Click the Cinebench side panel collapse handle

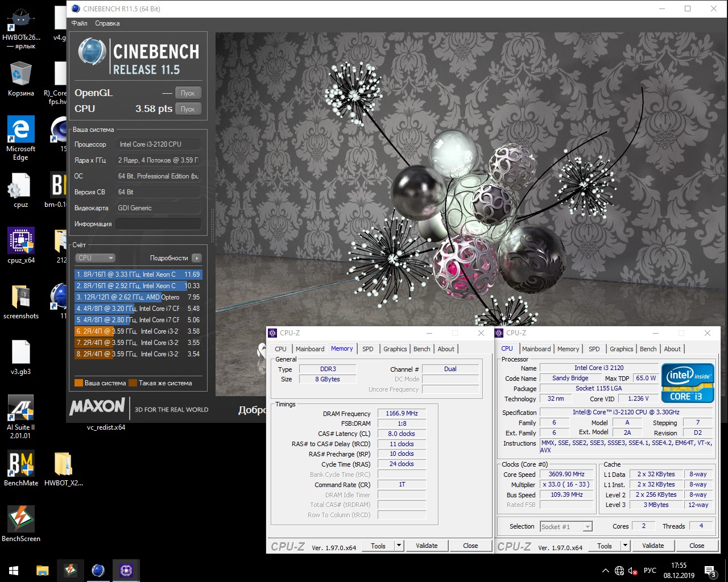pyautogui.click(x=213, y=226)
